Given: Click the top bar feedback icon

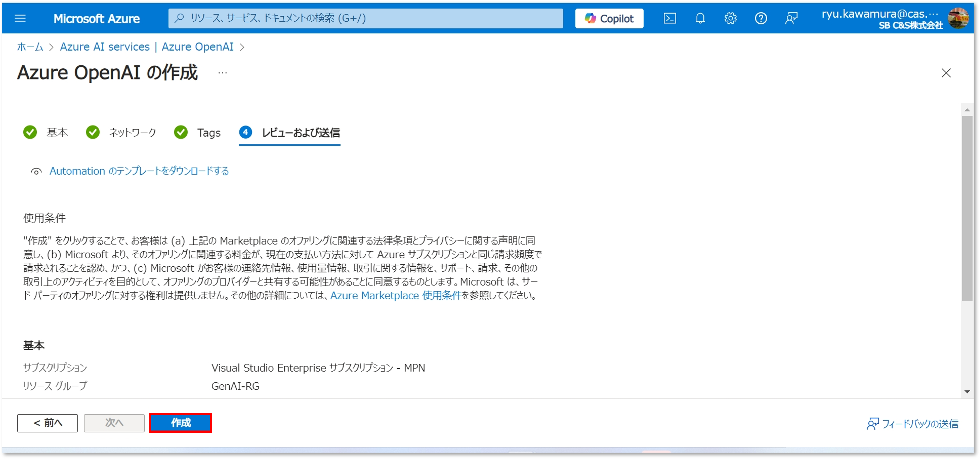Looking at the screenshot, I should click(791, 18).
